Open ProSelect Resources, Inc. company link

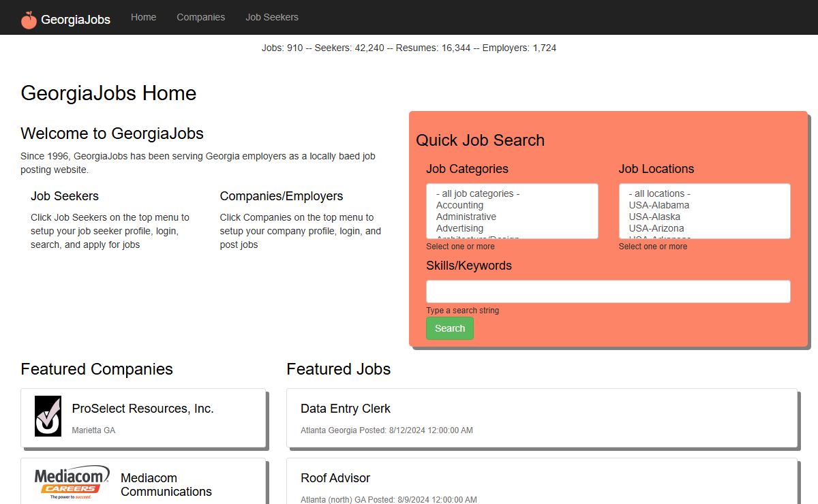[x=142, y=409]
